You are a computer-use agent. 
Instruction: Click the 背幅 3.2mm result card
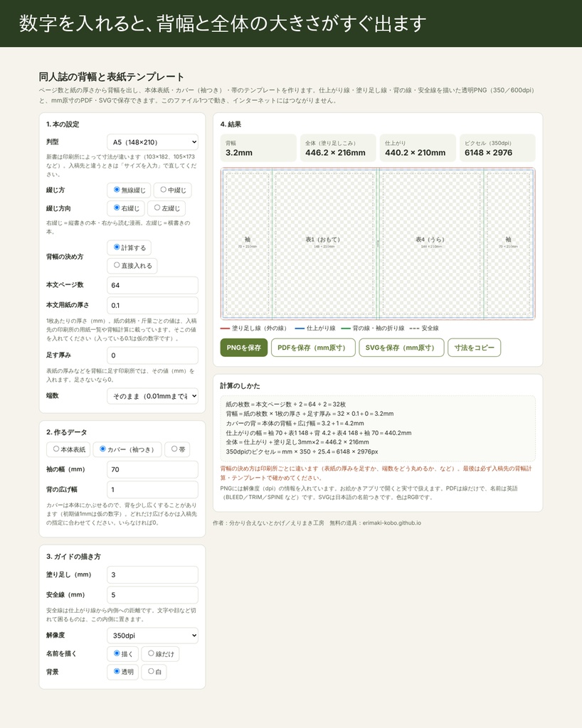258,148
